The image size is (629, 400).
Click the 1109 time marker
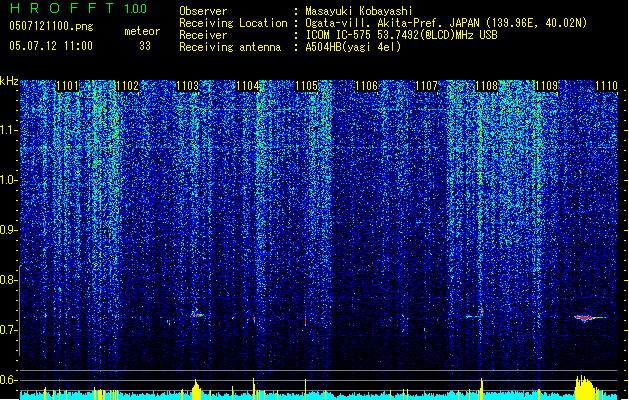pos(546,86)
